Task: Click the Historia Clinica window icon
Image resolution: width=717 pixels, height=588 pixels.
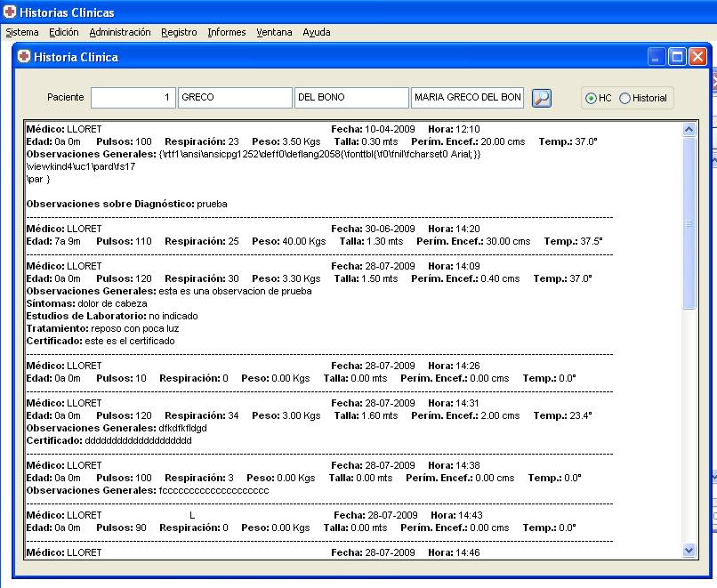Action: pos(24,57)
